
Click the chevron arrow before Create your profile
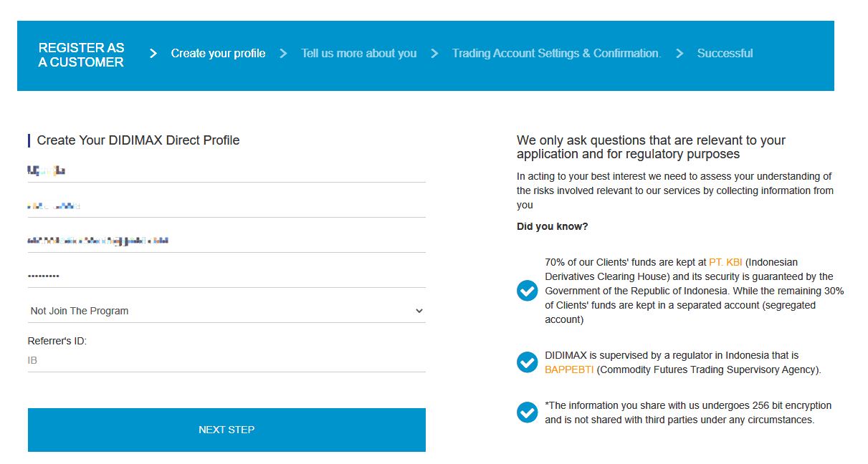point(153,54)
